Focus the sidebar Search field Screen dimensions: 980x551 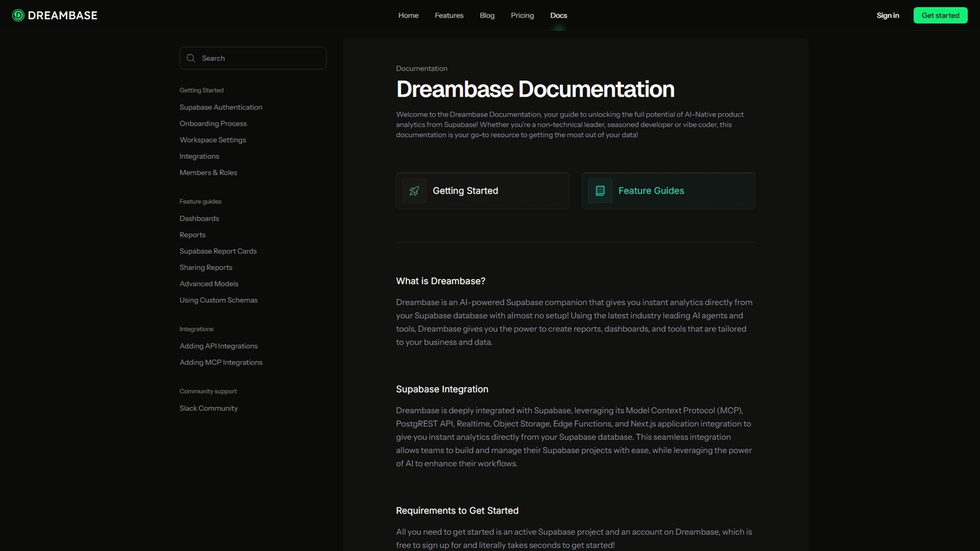[x=253, y=58]
